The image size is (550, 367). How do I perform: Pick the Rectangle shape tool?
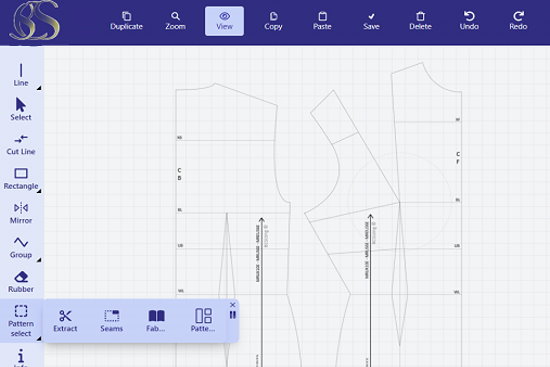coord(21,178)
